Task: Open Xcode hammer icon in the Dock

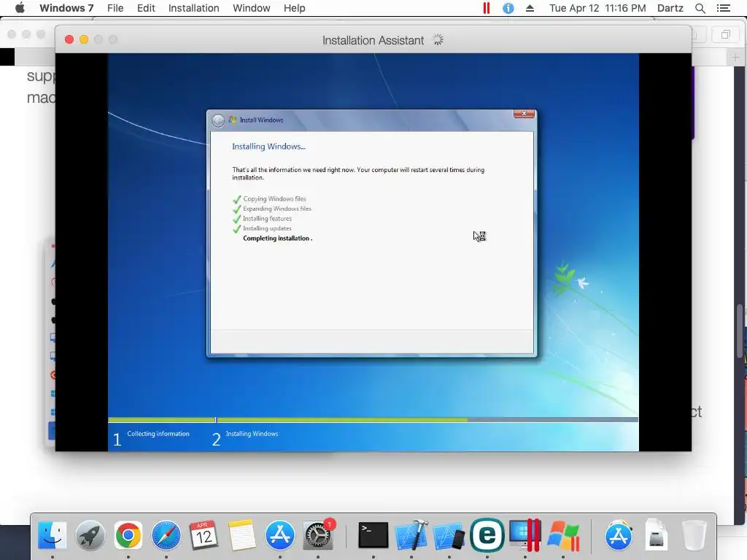Action: click(411, 535)
